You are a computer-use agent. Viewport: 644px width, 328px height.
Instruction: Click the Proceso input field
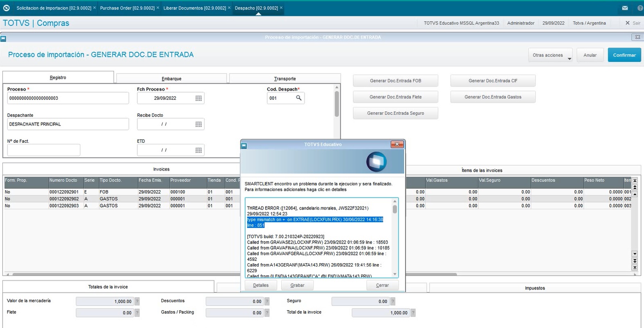[x=68, y=98]
